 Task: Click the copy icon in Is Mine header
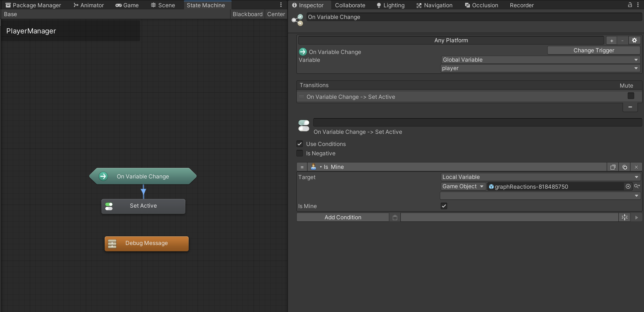point(613,167)
